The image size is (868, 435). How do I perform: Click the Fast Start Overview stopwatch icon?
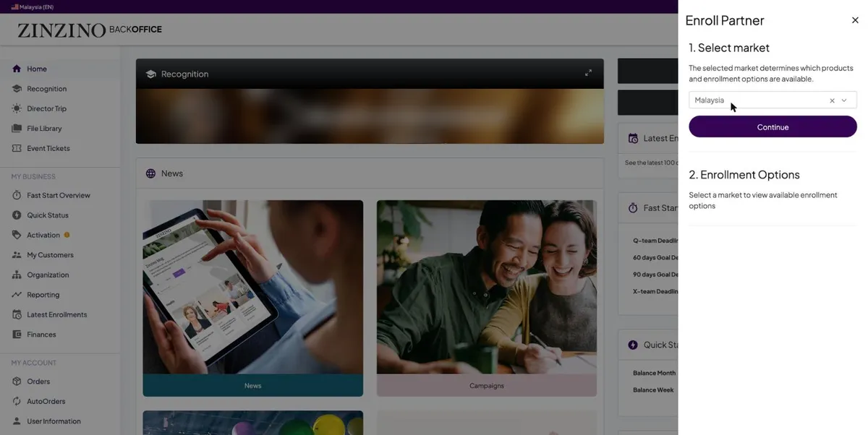click(x=17, y=195)
